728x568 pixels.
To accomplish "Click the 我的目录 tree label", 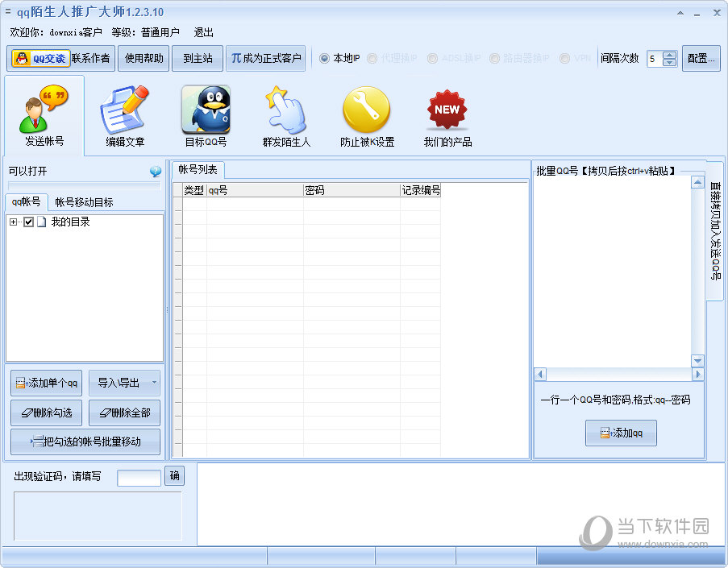I will (71, 222).
